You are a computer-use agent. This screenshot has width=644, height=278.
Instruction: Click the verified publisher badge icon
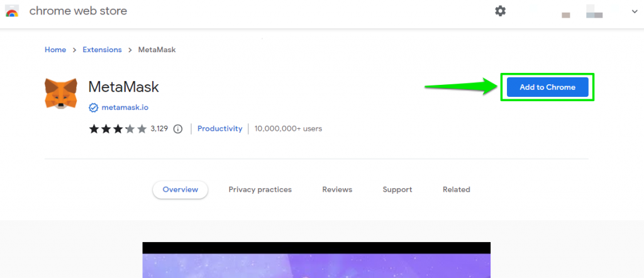pyautogui.click(x=93, y=108)
